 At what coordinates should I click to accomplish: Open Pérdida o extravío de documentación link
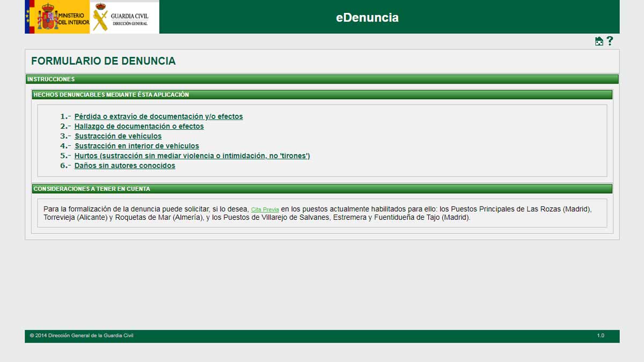click(x=158, y=116)
